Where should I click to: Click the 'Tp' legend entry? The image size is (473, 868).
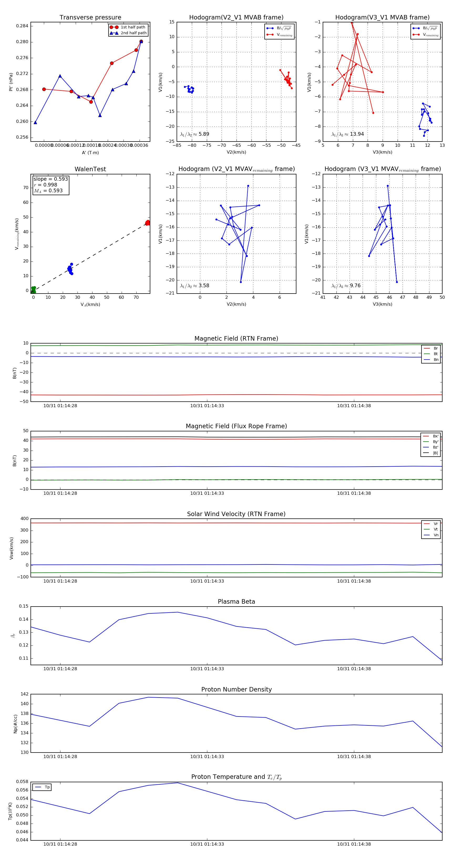tap(42, 788)
